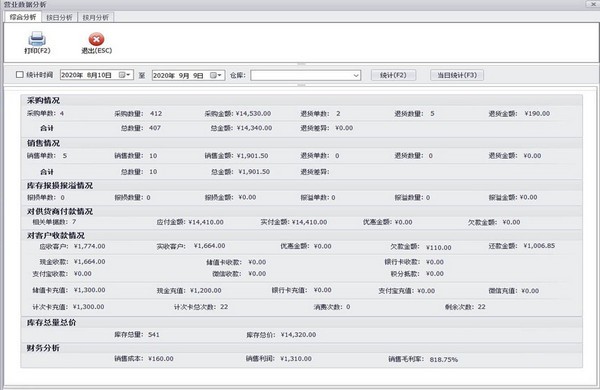600x390 pixels.
Task: Select the 采购情况 section header
Action: 43,101
